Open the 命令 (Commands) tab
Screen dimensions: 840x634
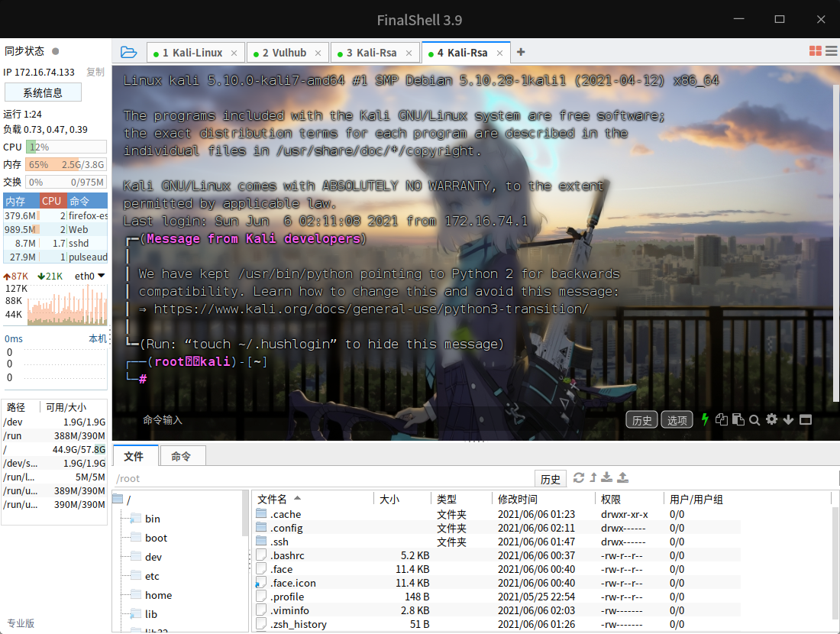pos(181,456)
